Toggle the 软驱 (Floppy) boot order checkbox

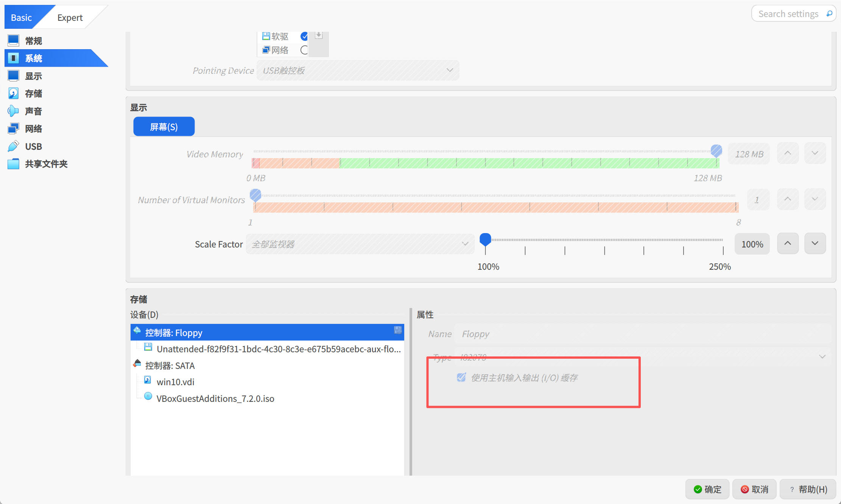pos(304,36)
